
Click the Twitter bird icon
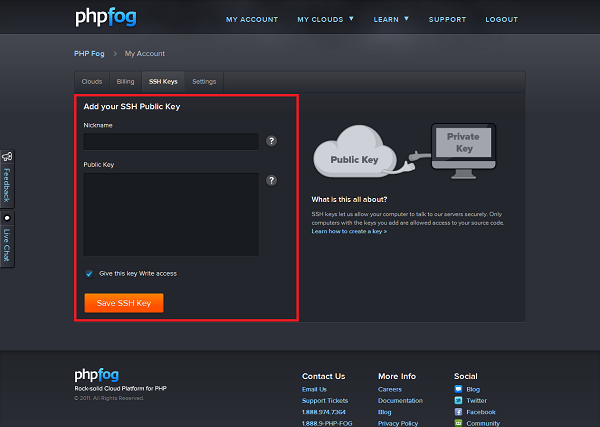click(x=458, y=401)
